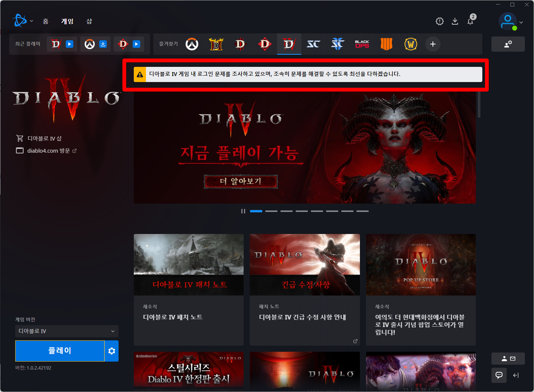Click version text 1.0.2.42192
Image resolution: width=534 pixels, height=392 pixels.
click(x=33, y=368)
